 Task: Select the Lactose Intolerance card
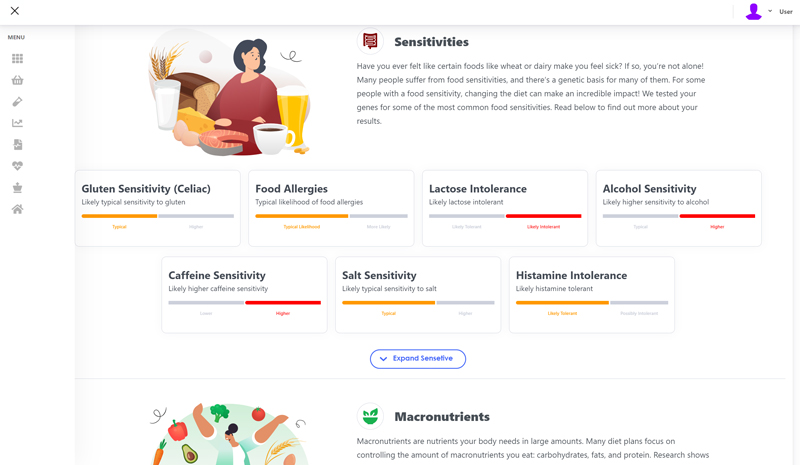tap(505, 208)
